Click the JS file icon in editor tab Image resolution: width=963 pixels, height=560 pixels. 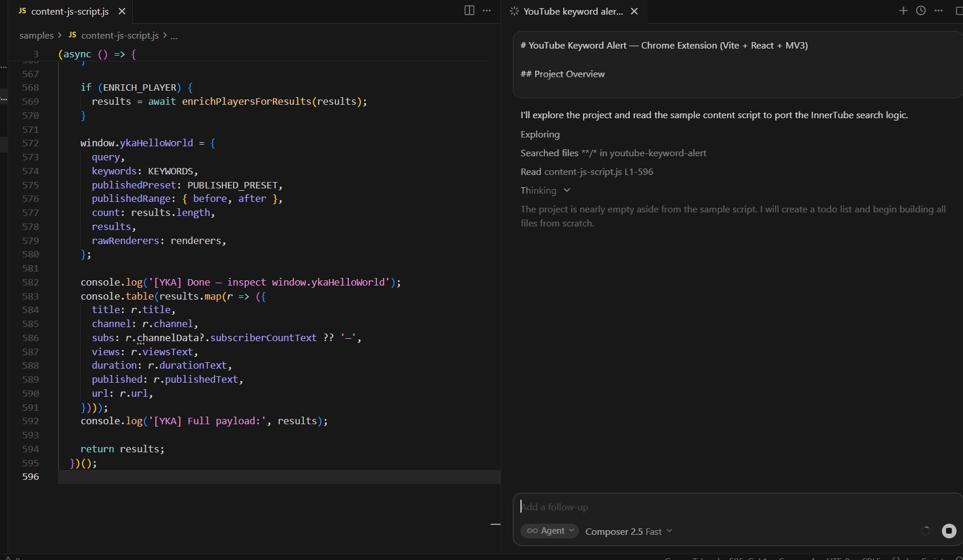22,11
